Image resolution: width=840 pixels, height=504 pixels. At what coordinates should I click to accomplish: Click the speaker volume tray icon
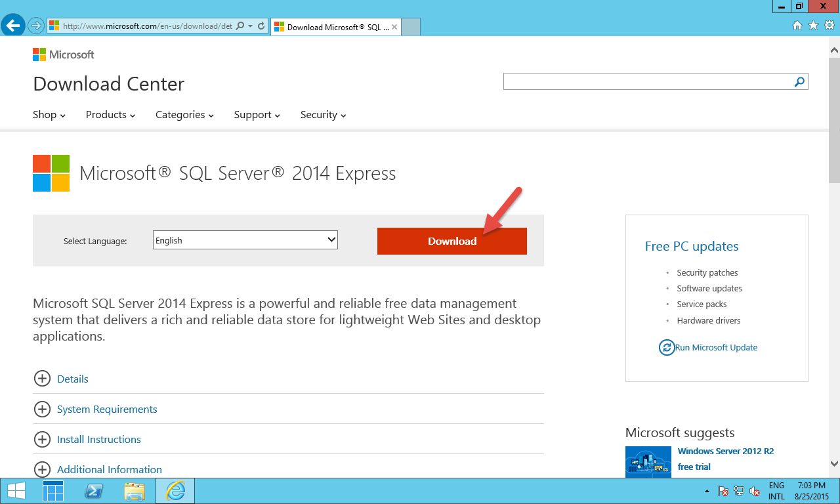[755, 491]
